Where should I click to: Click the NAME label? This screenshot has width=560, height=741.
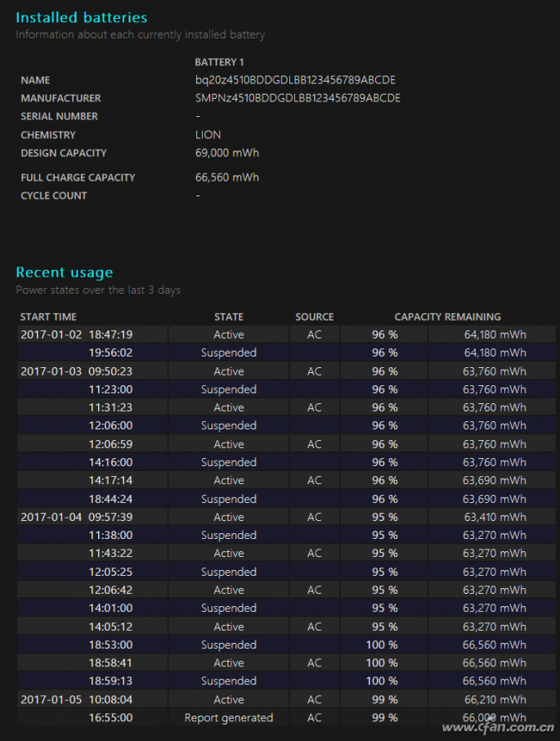click(35, 80)
